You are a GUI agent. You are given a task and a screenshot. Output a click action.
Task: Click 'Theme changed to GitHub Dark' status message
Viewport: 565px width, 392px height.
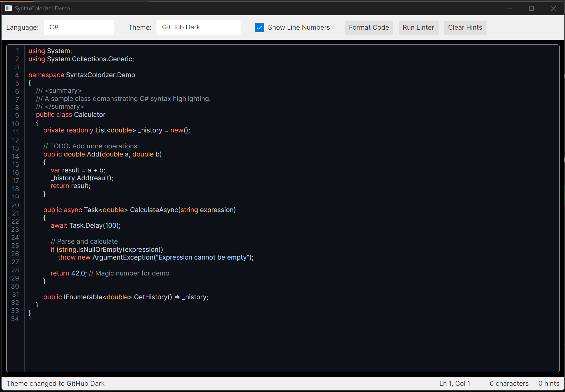click(x=56, y=384)
